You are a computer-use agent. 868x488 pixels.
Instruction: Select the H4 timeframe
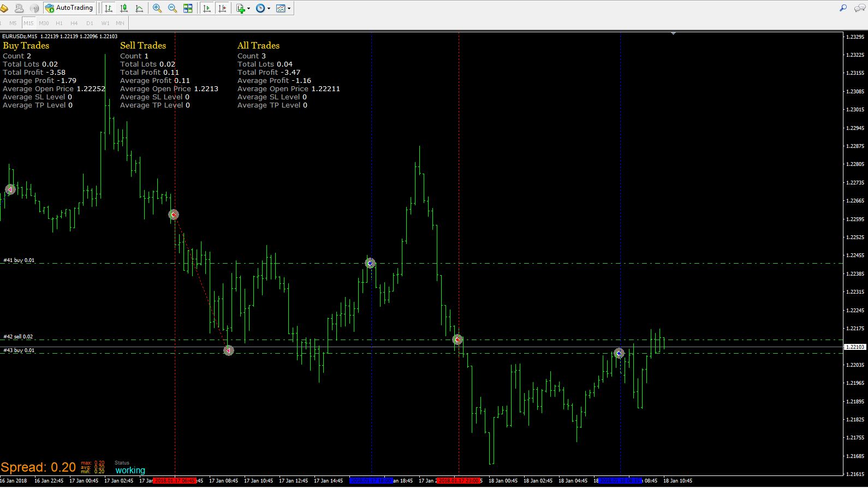[x=74, y=23]
